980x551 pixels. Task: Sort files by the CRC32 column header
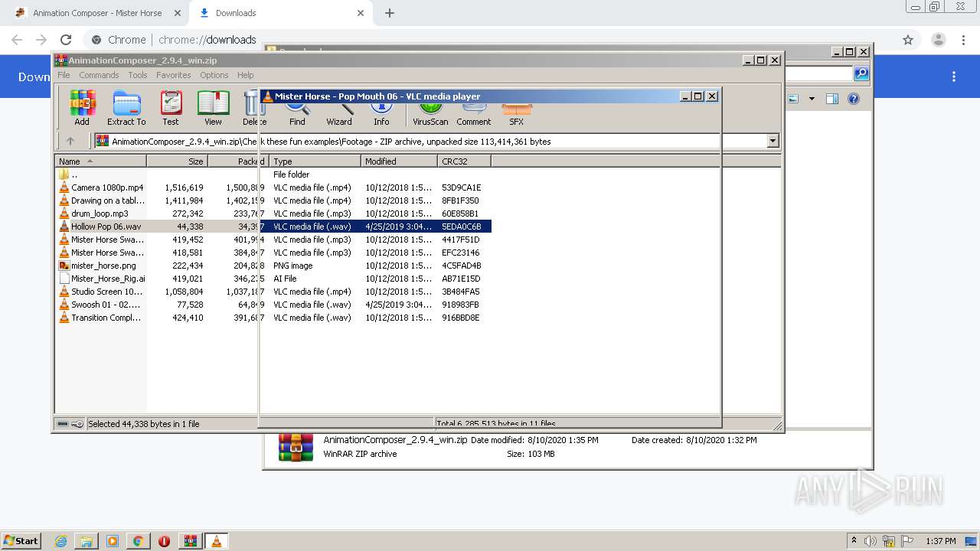click(x=464, y=161)
